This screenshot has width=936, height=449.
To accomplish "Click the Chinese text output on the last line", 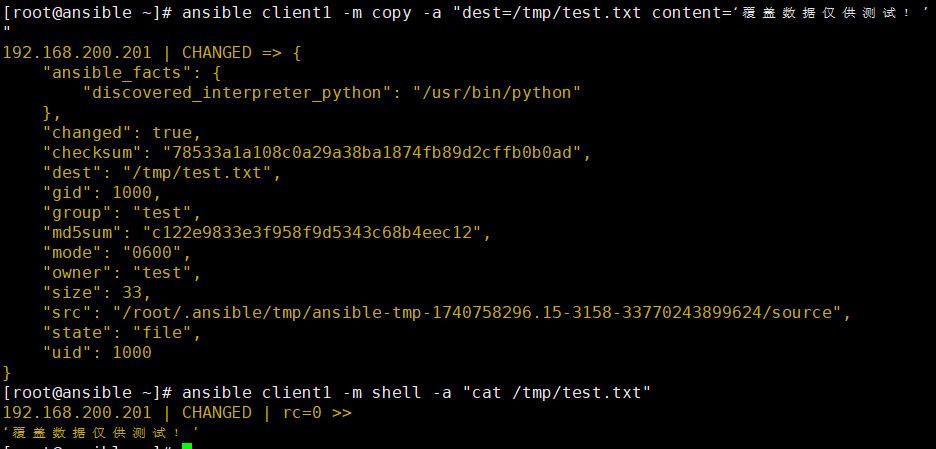I will [x=101, y=432].
